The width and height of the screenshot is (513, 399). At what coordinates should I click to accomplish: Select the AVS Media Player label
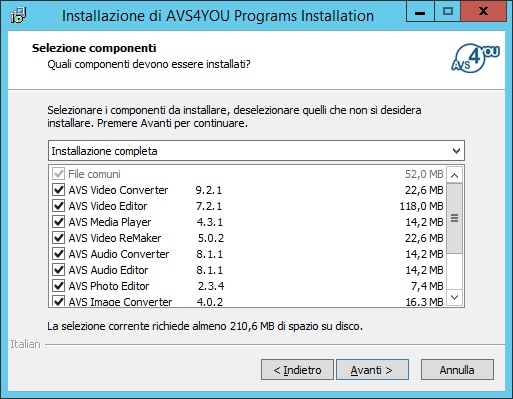[110, 222]
